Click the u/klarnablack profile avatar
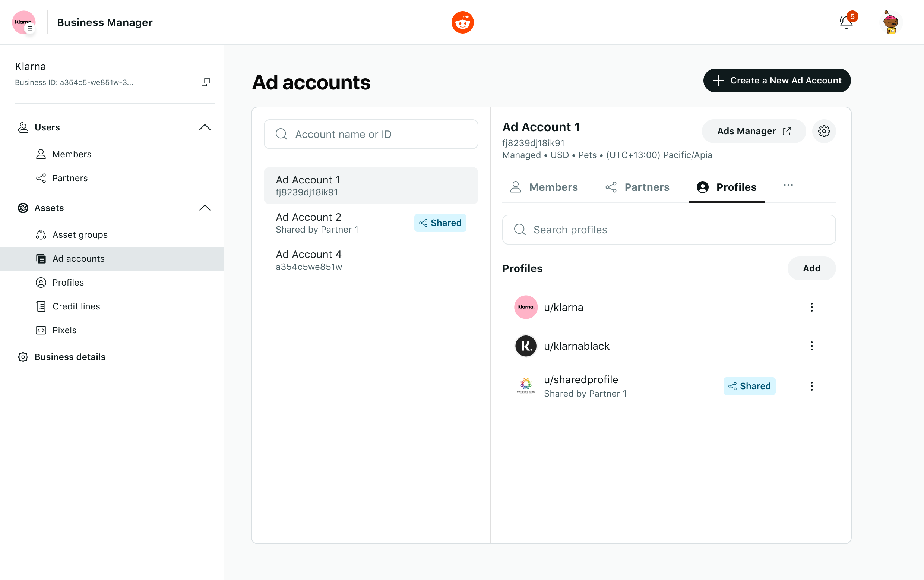Image resolution: width=924 pixels, height=580 pixels. (526, 346)
